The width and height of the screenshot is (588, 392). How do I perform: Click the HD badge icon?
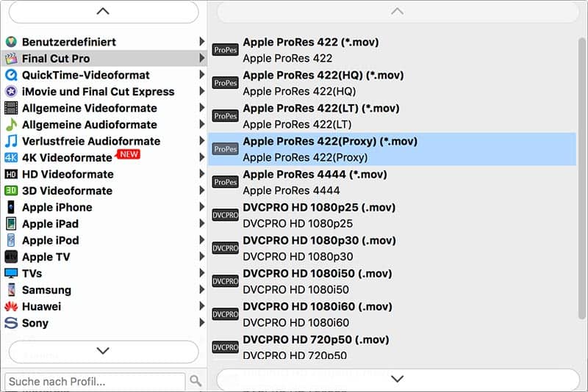click(x=11, y=174)
